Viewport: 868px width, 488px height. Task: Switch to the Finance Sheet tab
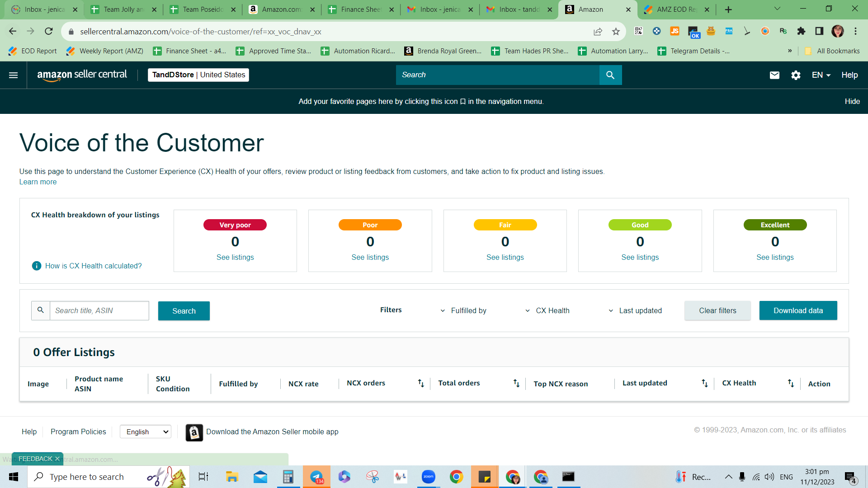point(361,9)
